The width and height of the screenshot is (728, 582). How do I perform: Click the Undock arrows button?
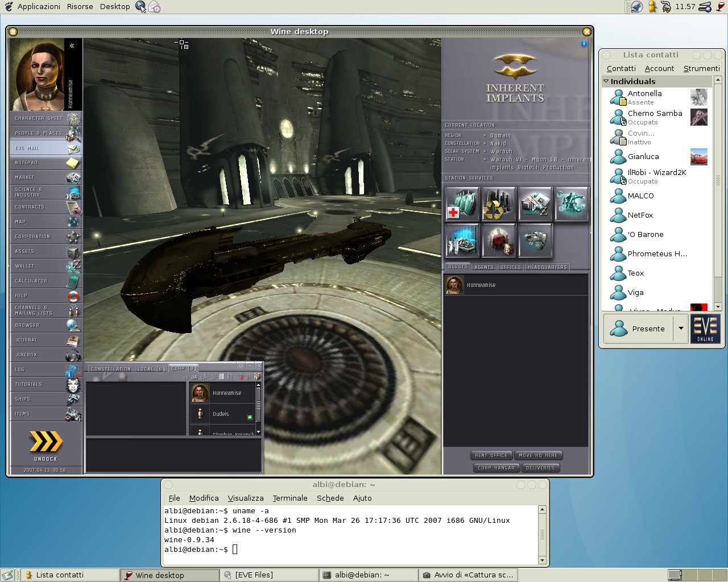coord(45,442)
